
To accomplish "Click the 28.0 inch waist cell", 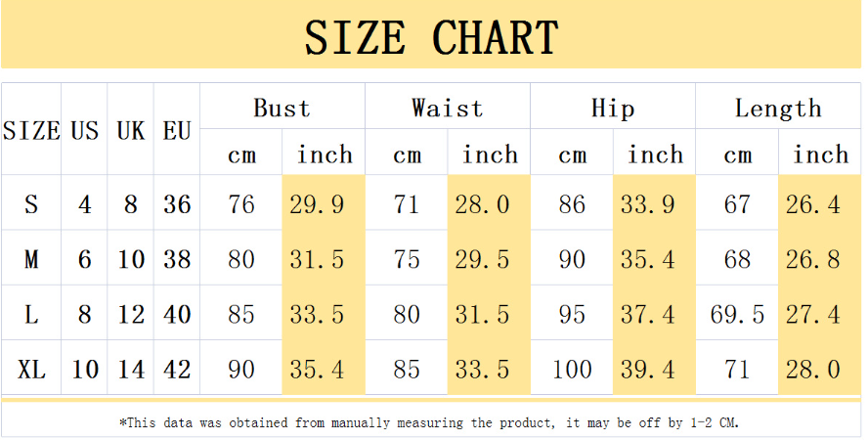I will (x=489, y=203).
